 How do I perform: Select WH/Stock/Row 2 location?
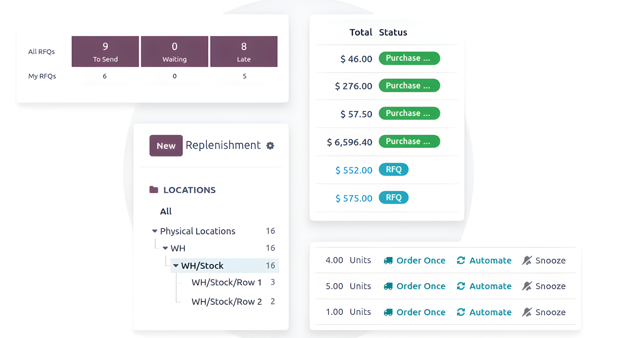[x=226, y=302]
